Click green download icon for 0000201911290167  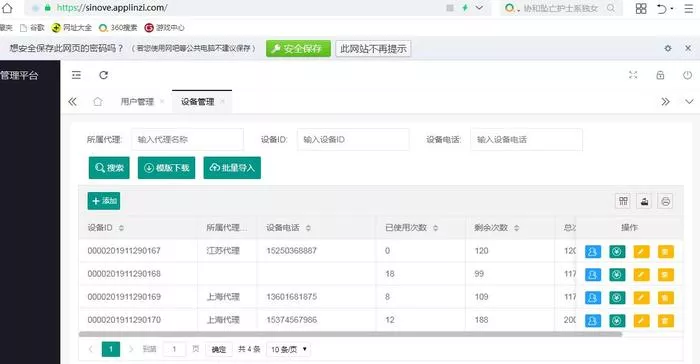coord(617,252)
